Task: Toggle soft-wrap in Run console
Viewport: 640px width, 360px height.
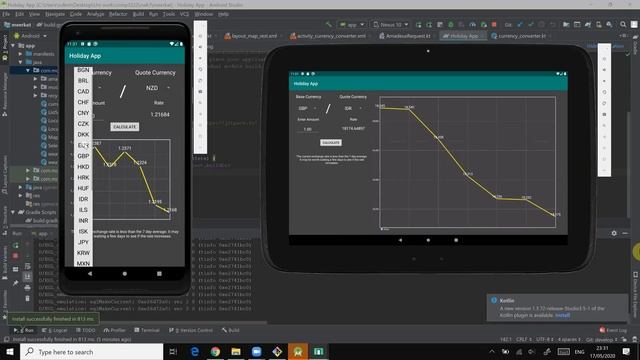Action: (27, 267)
